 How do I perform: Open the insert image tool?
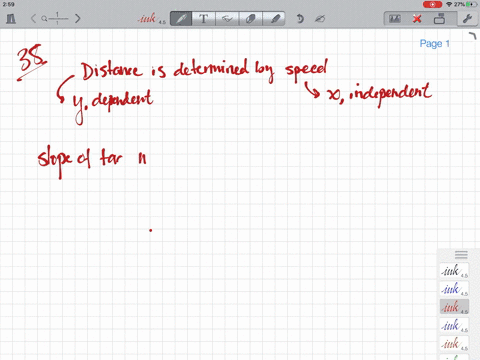(x=395, y=19)
